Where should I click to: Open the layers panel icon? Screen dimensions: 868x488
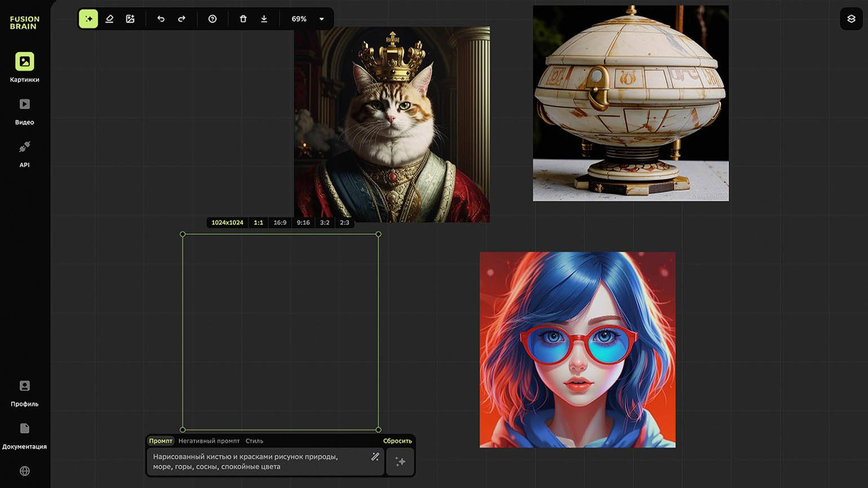pos(851,19)
